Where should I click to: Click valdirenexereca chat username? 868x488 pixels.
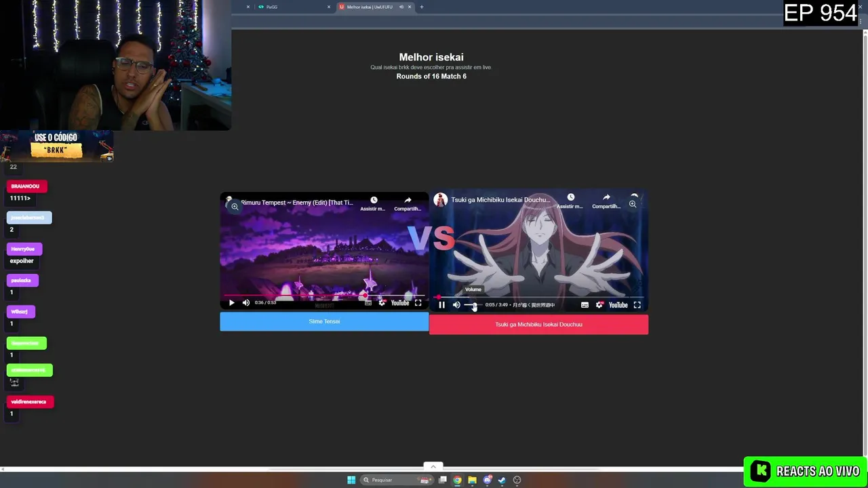click(29, 402)
